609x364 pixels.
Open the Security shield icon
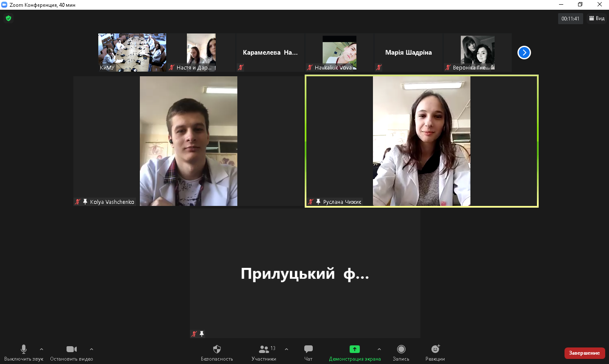pos(217,349)
